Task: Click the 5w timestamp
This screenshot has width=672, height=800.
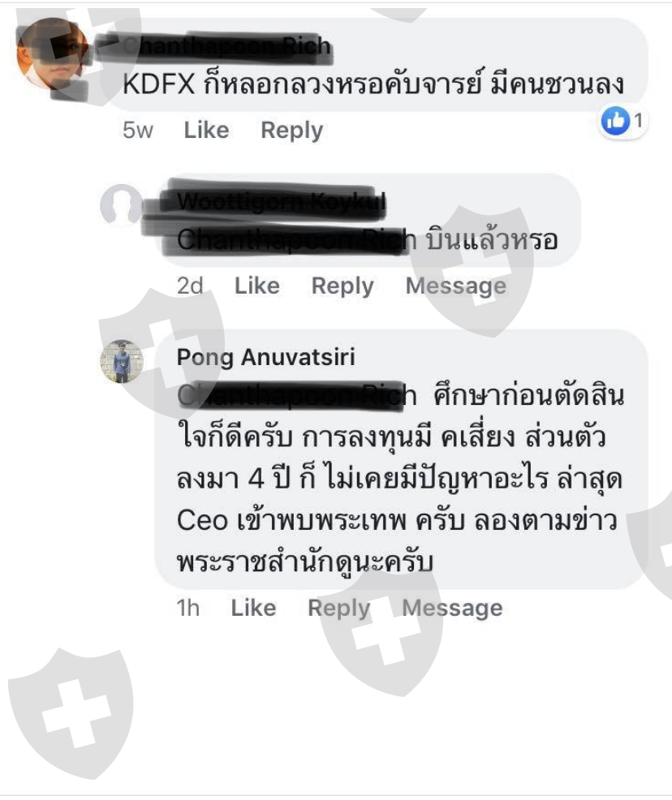Action: pos(138,131)
